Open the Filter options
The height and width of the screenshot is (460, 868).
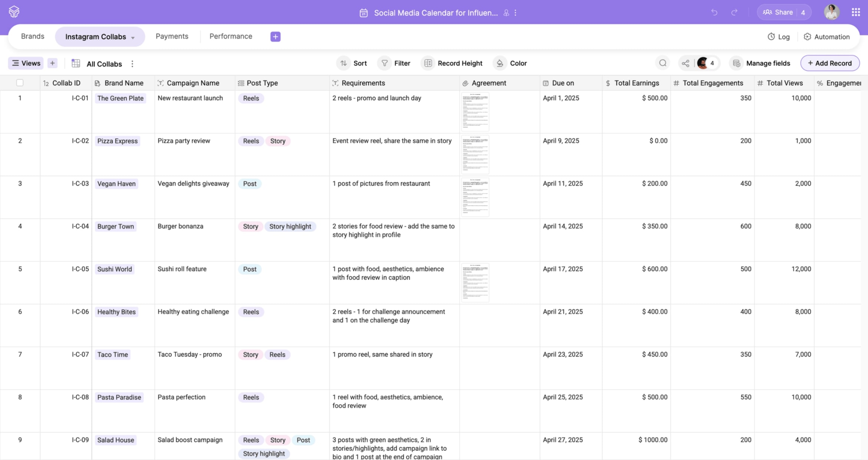click(x=395, y=63)
